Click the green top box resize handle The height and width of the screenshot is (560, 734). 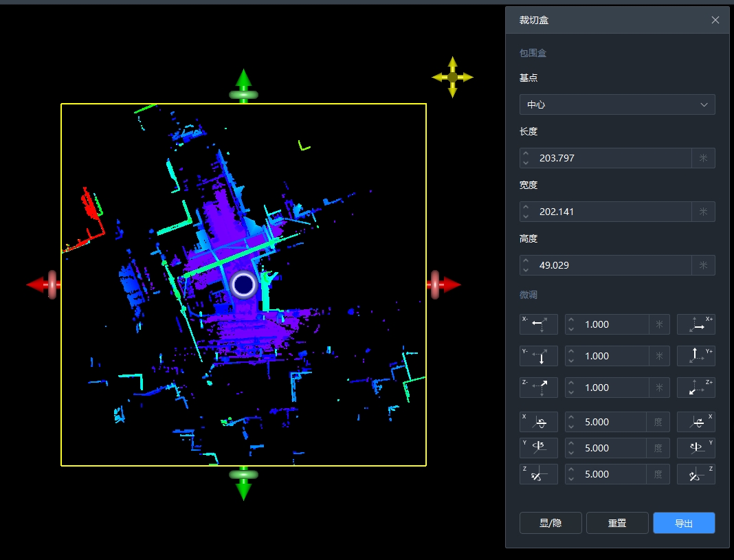tap(243, 86)
